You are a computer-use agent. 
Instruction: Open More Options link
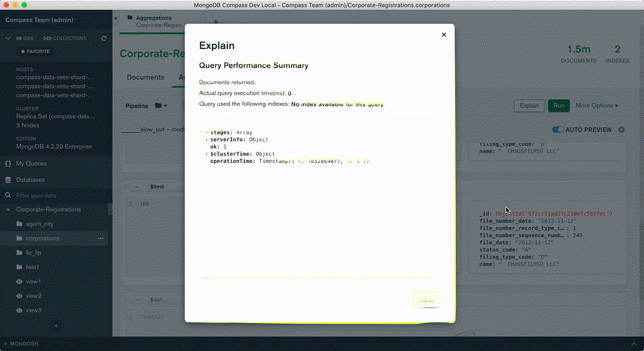click(596, 106)
